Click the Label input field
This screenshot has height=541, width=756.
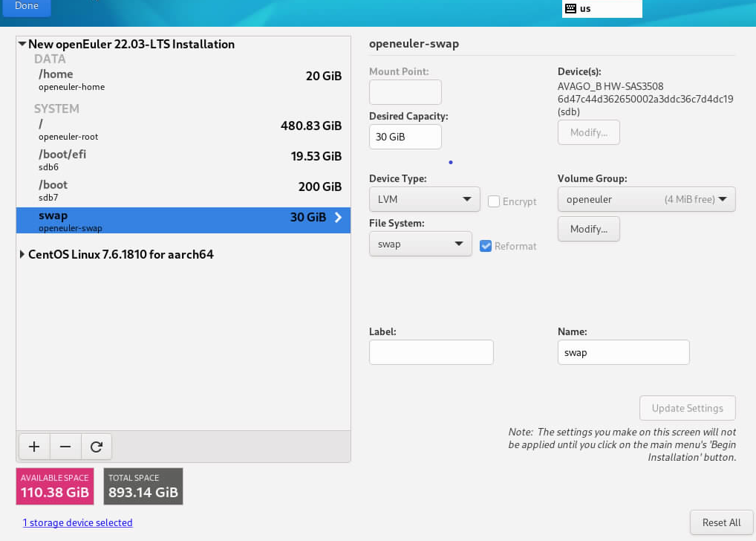(431, 352)
